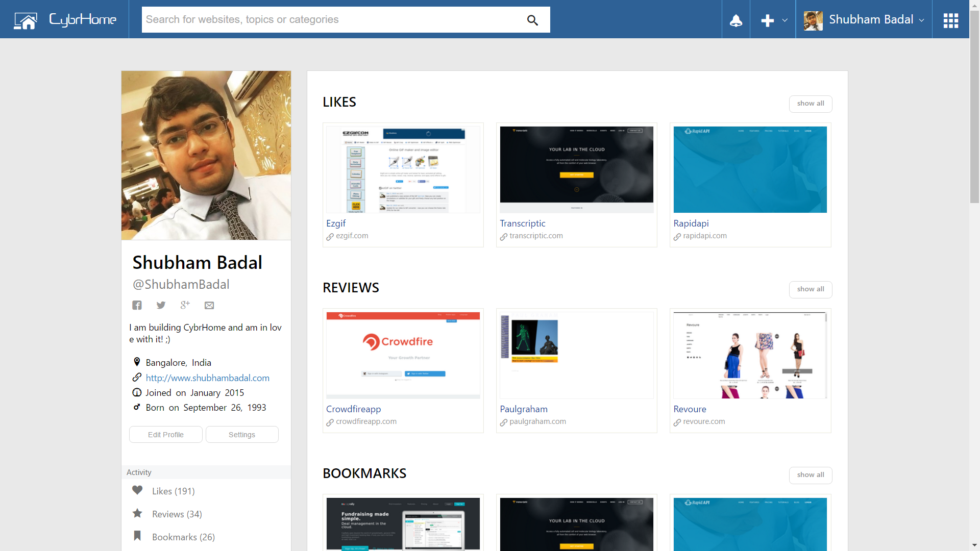Image resolution: width=980 pixels, height=551 pixels.
Task: Click the header profile avatar
Action: coord(813,20)
